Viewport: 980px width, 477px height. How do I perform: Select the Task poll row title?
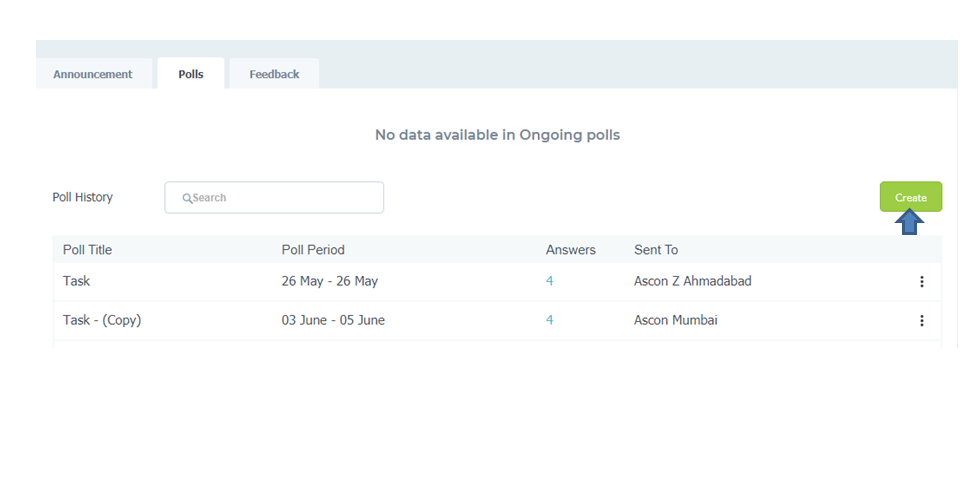[x=76, y=281]
